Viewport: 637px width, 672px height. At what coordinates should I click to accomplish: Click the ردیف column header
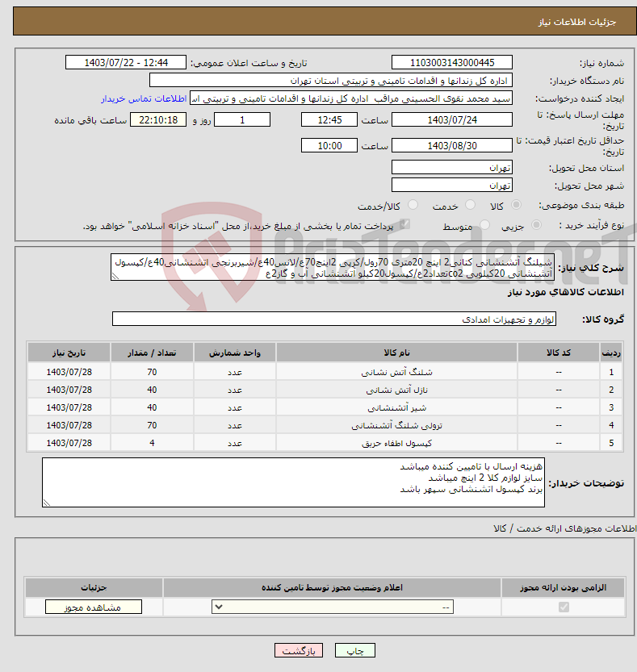[611, 353]
